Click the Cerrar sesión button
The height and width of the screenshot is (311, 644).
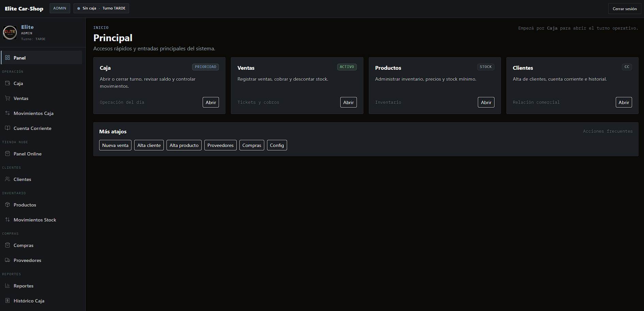(625, 9)
